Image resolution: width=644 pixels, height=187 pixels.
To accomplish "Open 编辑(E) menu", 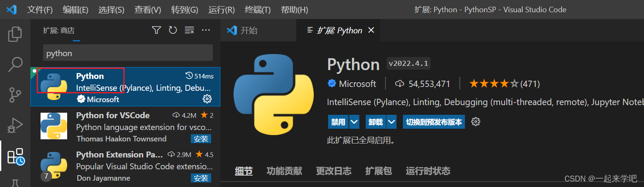I will point(76,9).
